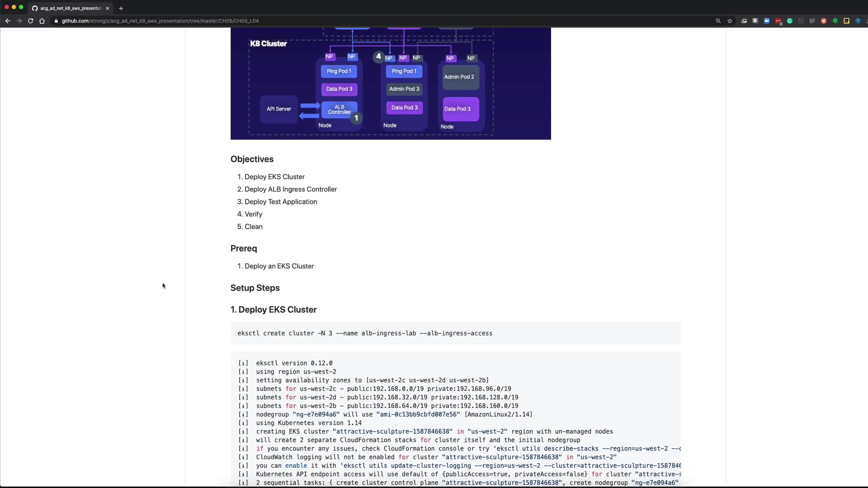The image size is (868, 488).
Task: Open the NP extension icon
Action: (x=812, y=21)
